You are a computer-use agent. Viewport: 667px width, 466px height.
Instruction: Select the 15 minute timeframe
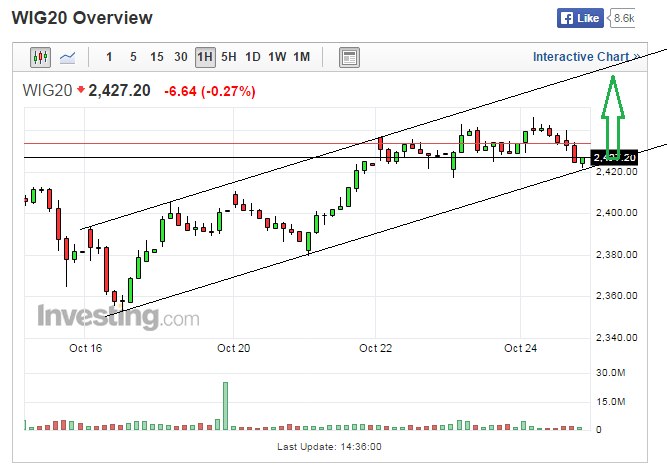(157, 57)
